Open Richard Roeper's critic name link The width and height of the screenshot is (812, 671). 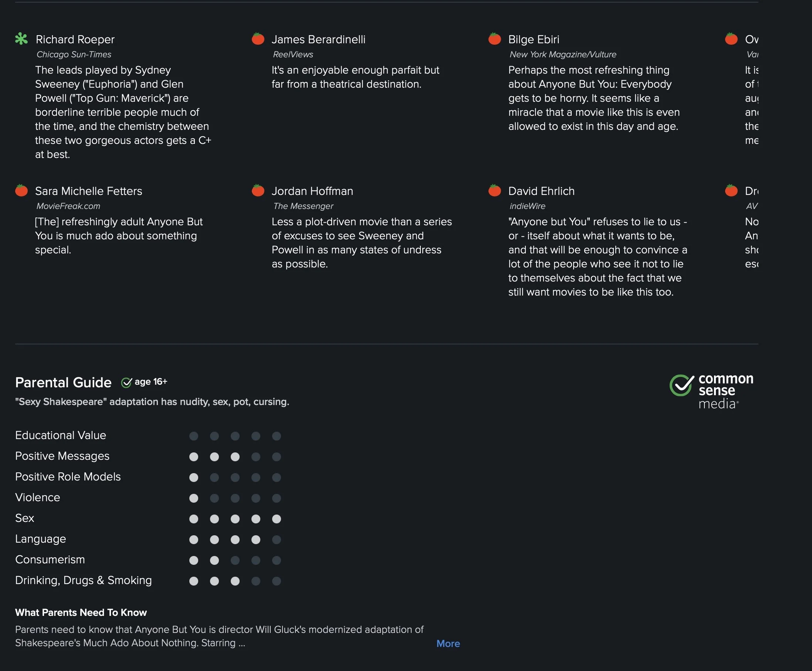pyautogui.click(x=75, y=40)
